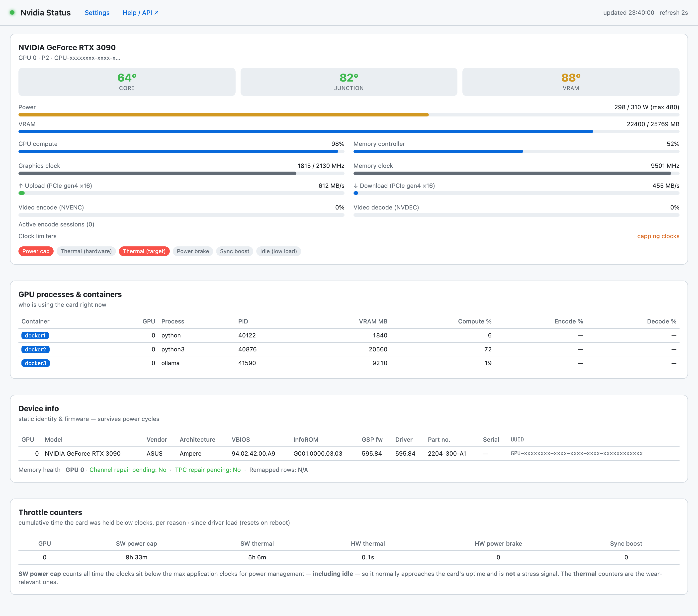Click the 20560 VRAM MB value
Image resolution: width=698 pixels, height=616 pixels.
pos(378,349)
